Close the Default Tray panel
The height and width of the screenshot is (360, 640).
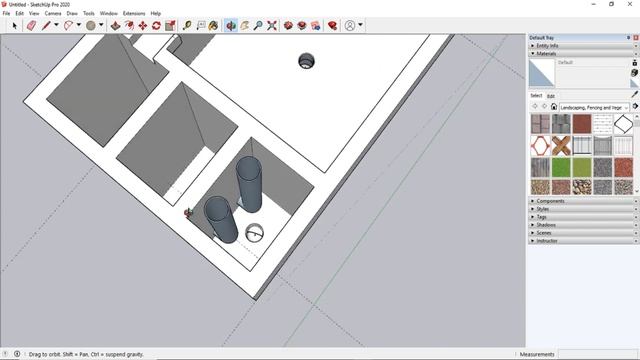636,38
